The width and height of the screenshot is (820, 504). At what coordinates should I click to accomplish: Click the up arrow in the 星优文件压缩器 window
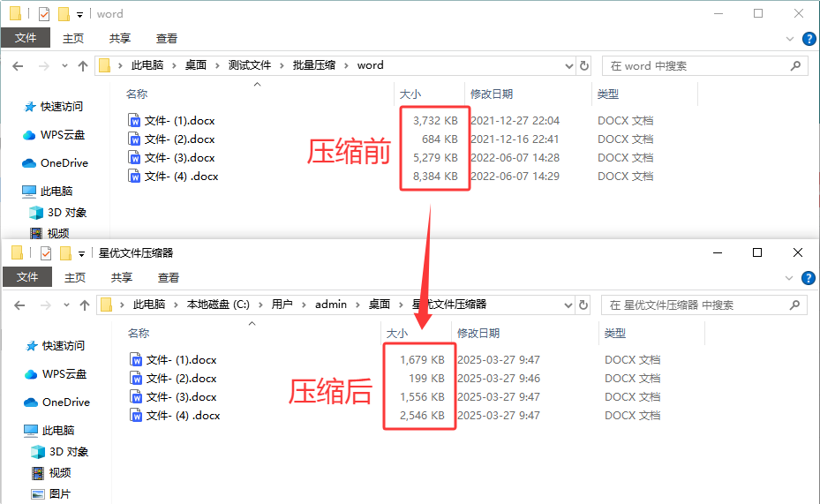click(84, 305)
